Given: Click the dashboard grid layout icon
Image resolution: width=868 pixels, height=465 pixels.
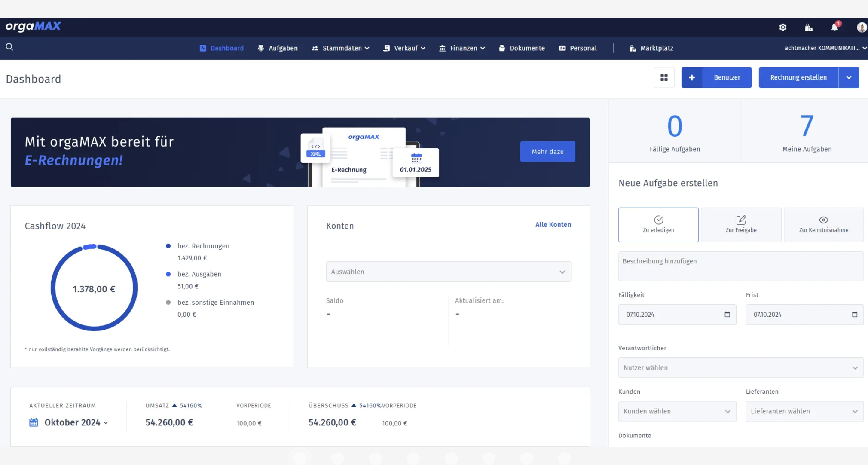Looking at the screenshot, I should pos(664,77).
